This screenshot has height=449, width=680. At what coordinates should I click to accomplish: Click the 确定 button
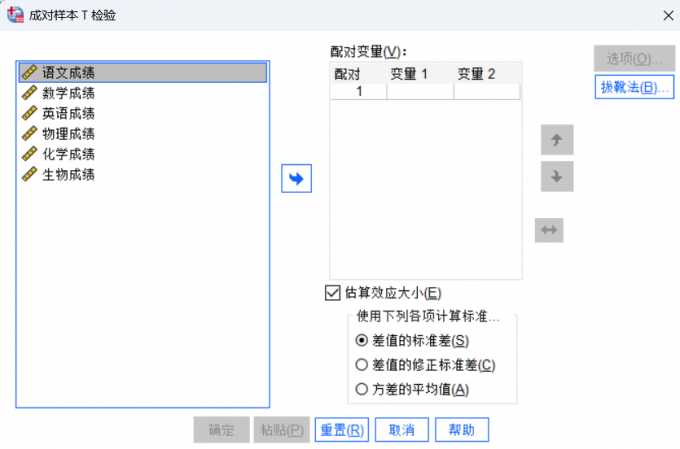coord(222,430)
